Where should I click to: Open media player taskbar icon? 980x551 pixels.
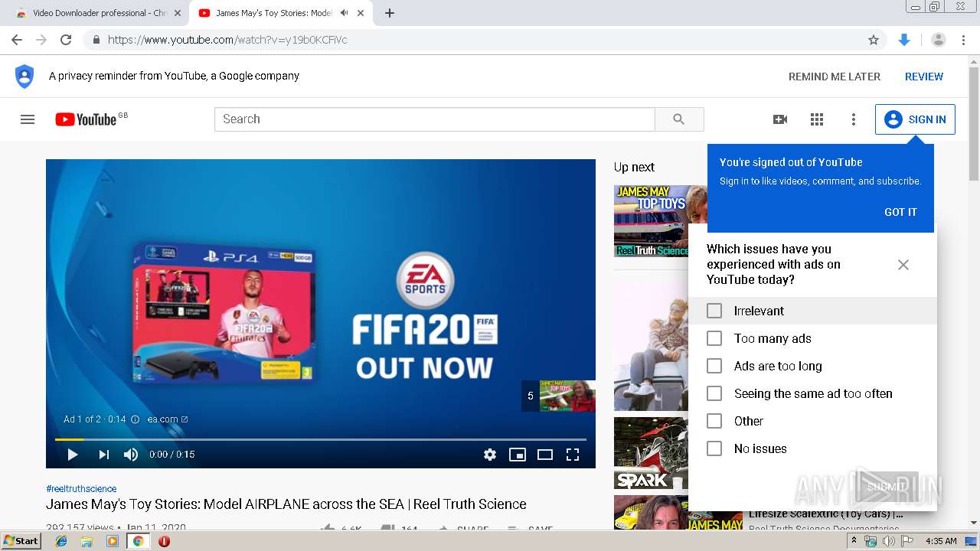click(x=113, y=541)
